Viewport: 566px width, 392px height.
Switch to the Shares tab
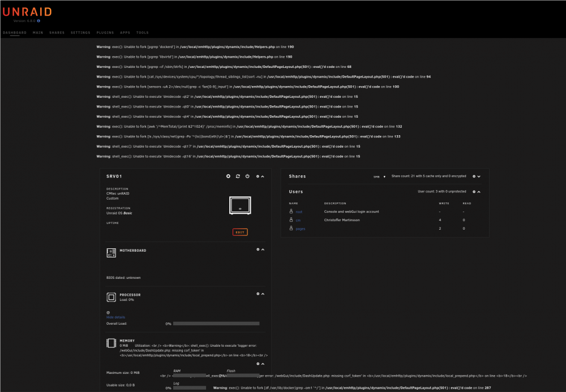click(57, 33)
